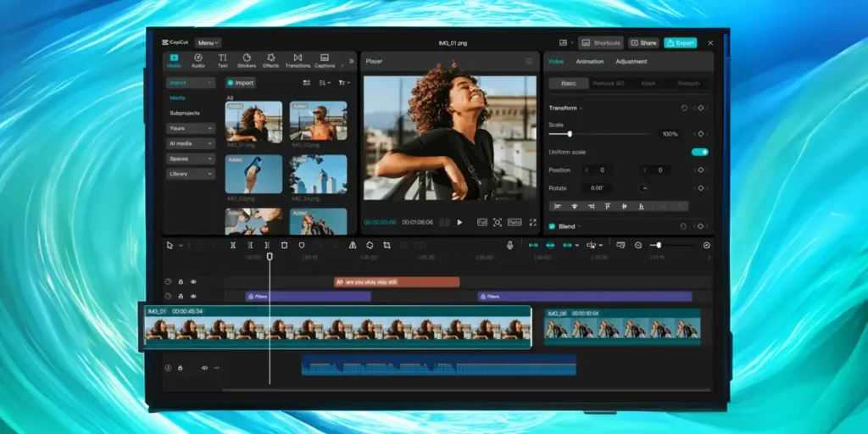Open the sort order dropdown in media panel

[325, 83]
